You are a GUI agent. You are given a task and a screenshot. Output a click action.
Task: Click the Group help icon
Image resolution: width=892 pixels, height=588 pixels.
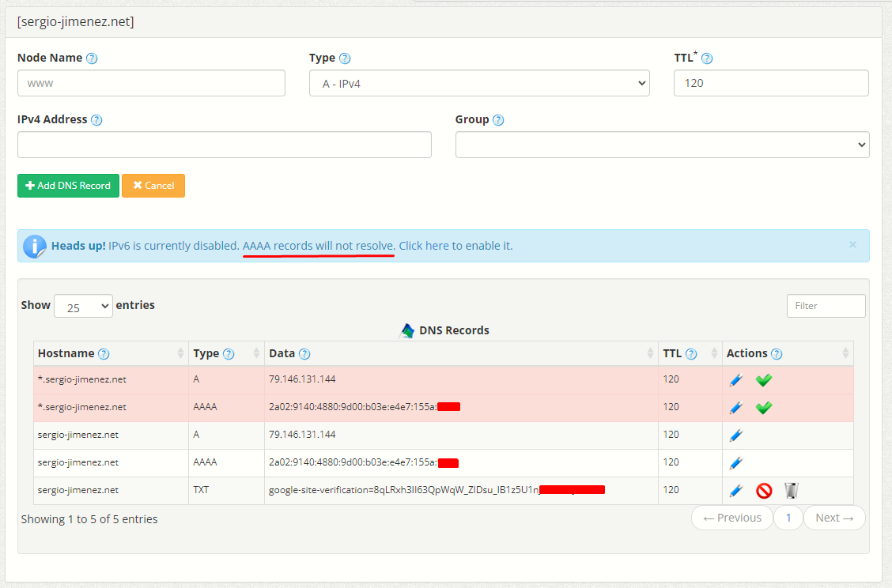tap(498, 120)
